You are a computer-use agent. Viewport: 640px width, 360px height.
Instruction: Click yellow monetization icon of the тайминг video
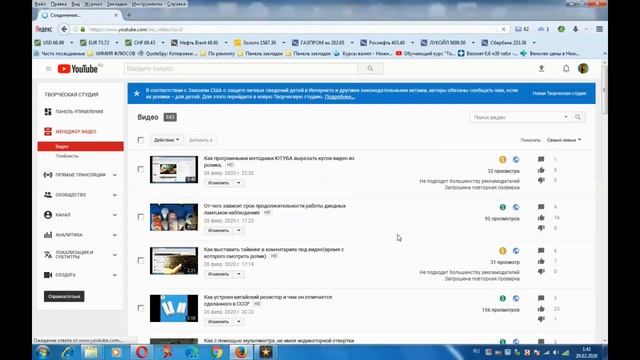pos(502,251)
